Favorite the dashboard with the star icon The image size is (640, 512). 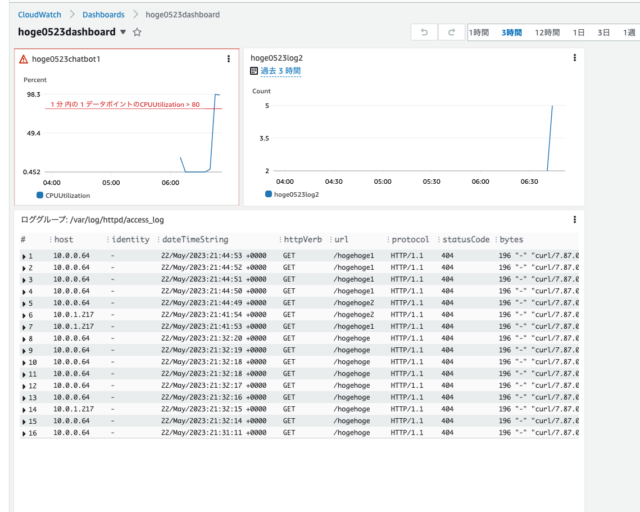tap(137, 32)
